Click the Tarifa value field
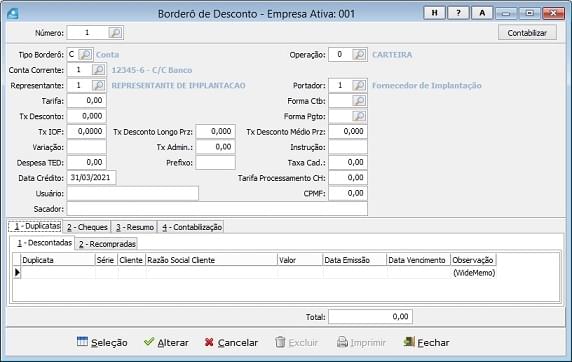This screenshot has height=362, width=572. pyautogui.click(x=86, y=101)
